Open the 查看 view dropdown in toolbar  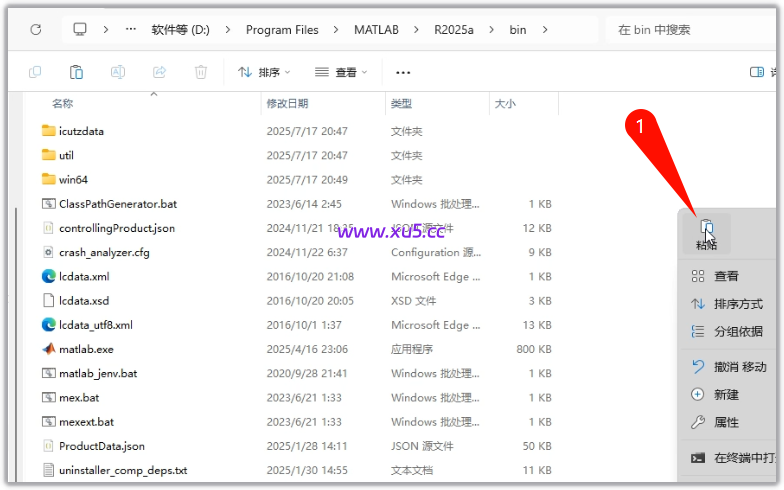(x=341, y=72)
